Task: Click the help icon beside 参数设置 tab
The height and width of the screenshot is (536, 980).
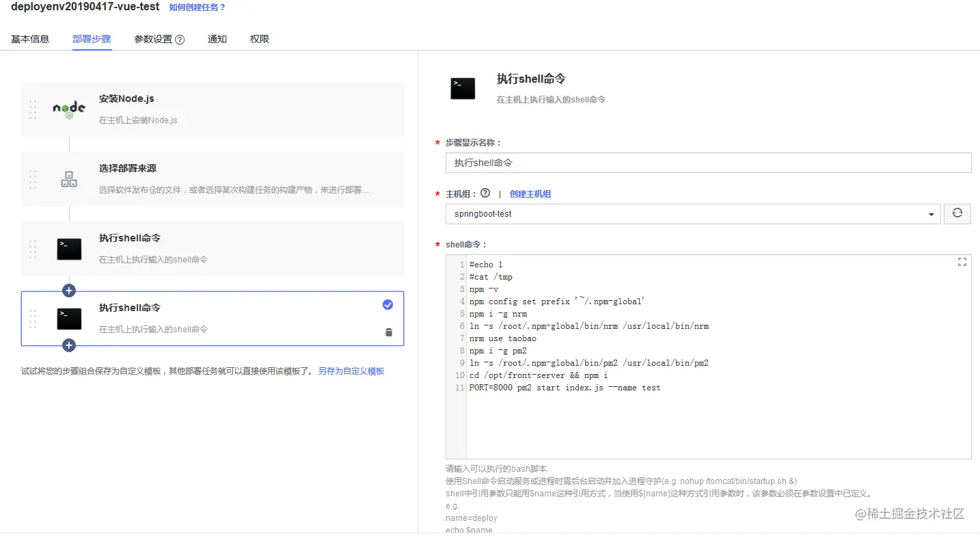Action: coord(179,39)
